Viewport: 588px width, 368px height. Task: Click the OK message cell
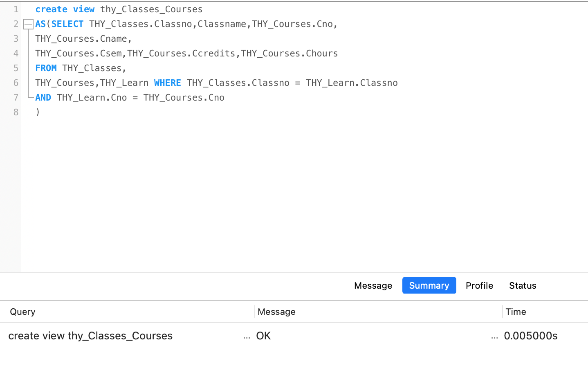click(x=263, y=336)
